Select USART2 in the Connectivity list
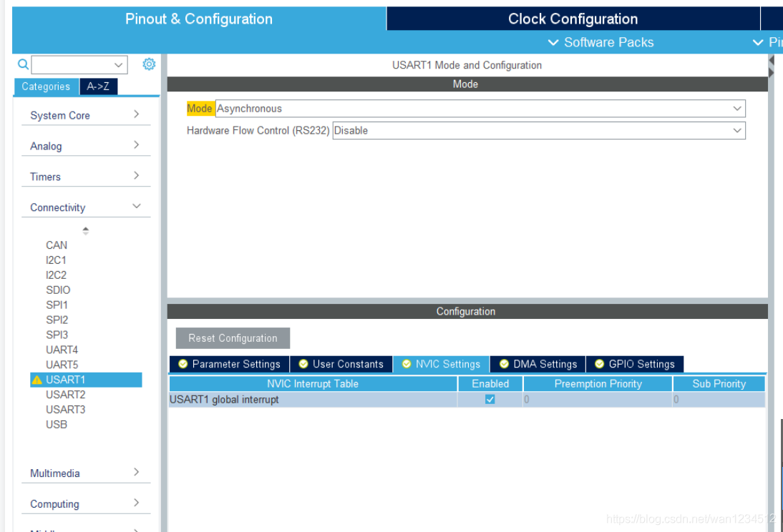The height and width of the screenshot is (532, 783). coord(65,395)
